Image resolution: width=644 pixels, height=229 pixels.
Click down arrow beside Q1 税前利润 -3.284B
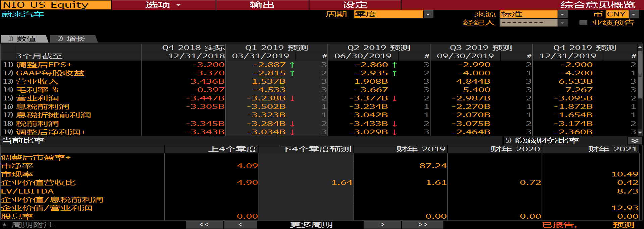(x=292, y=124)
